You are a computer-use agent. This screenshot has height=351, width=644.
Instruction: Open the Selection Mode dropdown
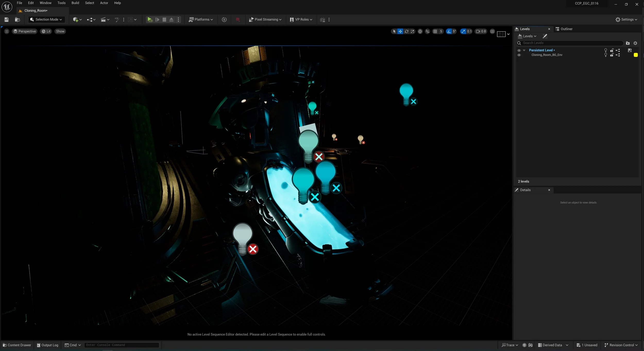coord(46,20)
